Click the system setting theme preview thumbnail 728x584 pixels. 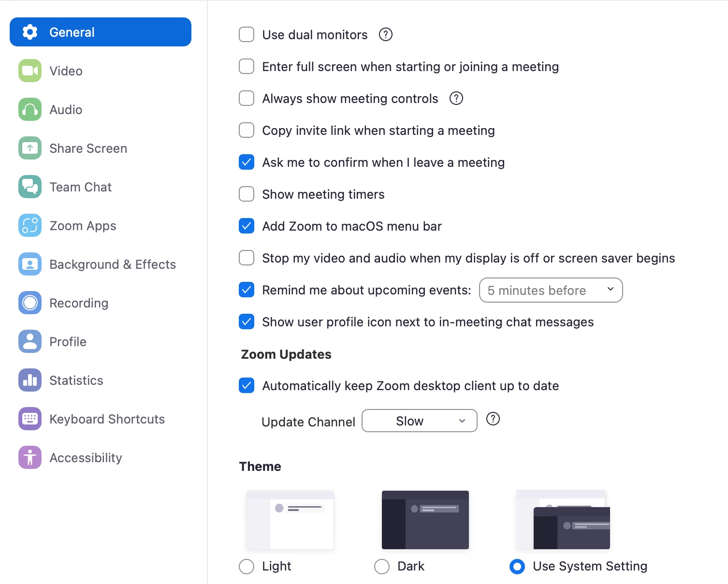tap(563, 520)
